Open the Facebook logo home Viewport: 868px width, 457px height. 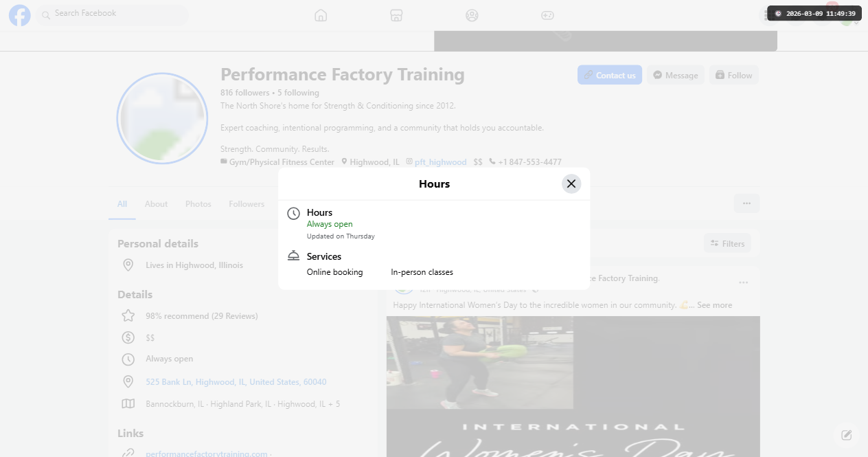coord(19,15)
